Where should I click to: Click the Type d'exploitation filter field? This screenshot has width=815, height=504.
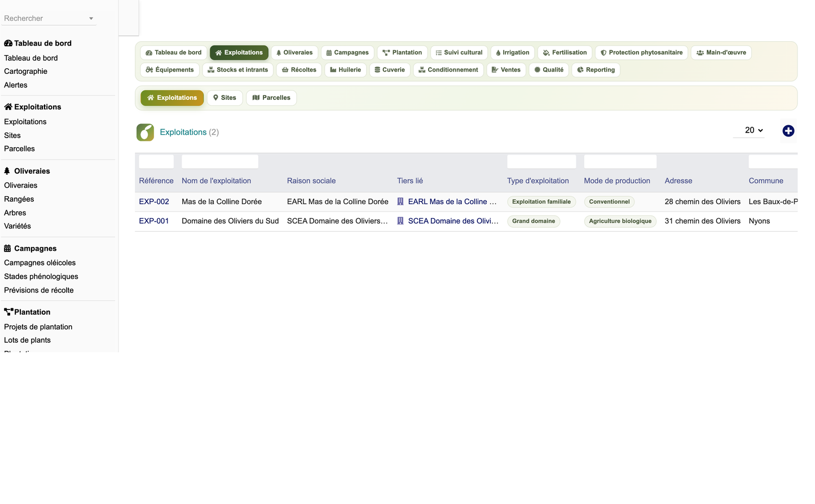541,161
